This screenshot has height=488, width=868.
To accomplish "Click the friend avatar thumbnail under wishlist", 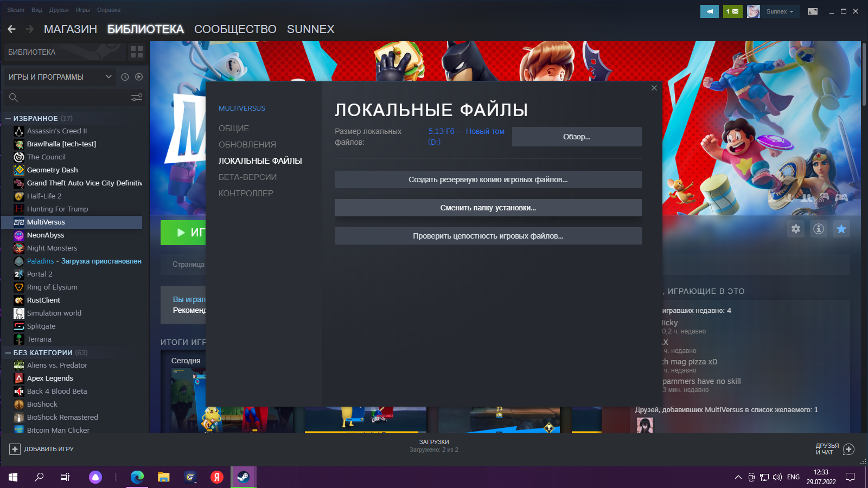I will [x=644, y=426].
